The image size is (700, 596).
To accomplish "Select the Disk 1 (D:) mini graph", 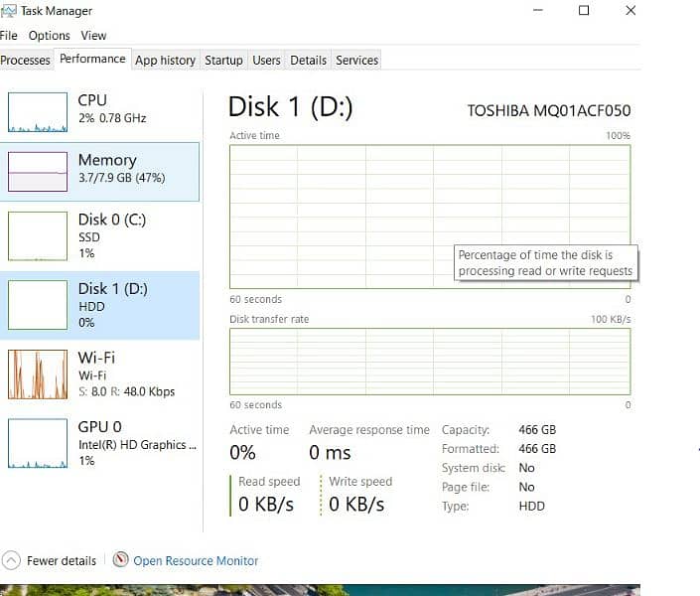I will click(x=38, y=305).
